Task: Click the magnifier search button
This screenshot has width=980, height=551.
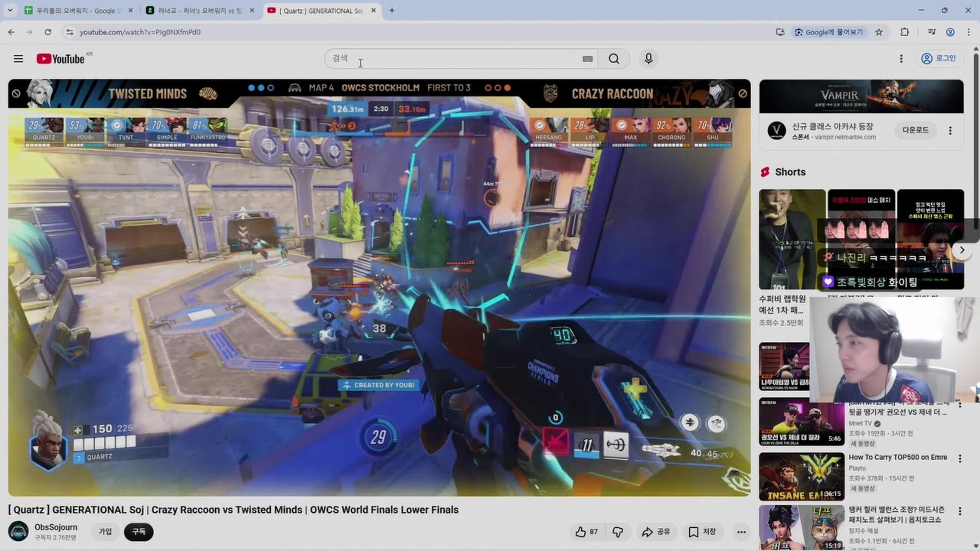Action: (614, 59)
